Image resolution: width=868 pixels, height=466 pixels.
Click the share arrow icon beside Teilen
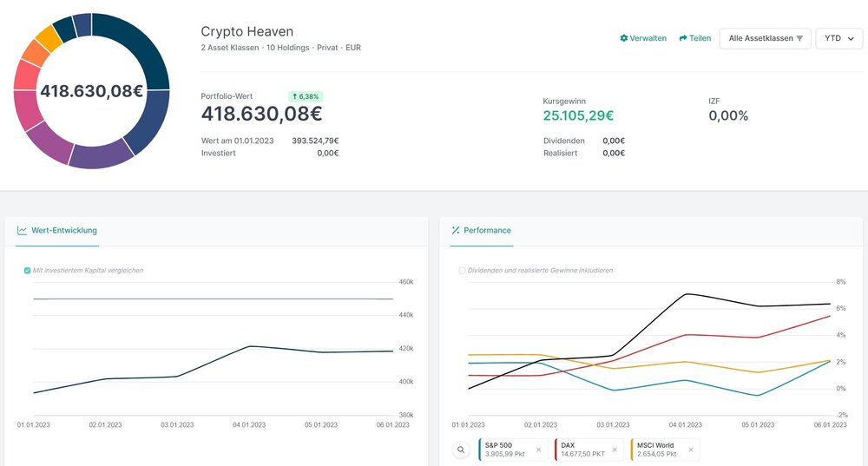683,38
